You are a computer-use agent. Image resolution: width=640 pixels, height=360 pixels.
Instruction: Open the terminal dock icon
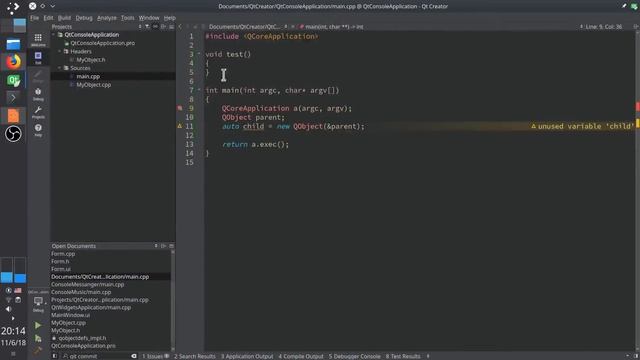[13, 98]
